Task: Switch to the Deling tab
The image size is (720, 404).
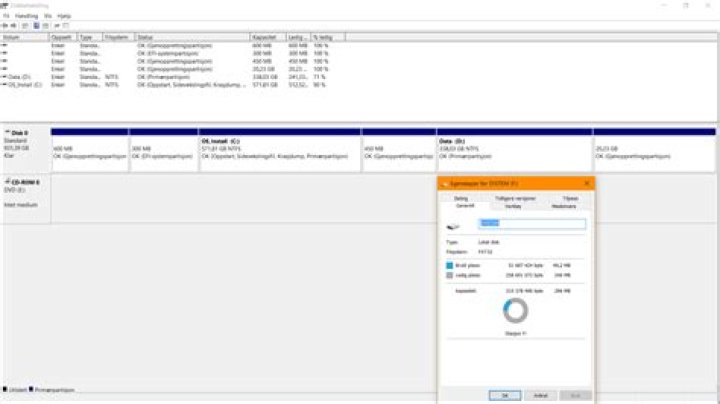Action: coord(461,198)
